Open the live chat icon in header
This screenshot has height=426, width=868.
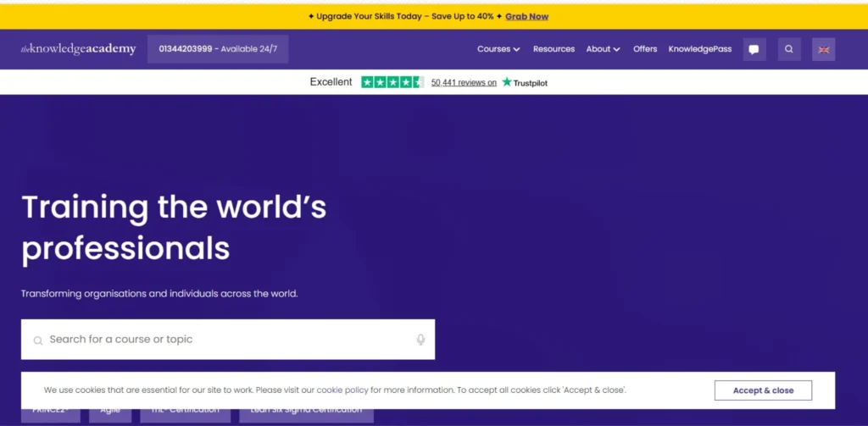[x=754, y=49]
